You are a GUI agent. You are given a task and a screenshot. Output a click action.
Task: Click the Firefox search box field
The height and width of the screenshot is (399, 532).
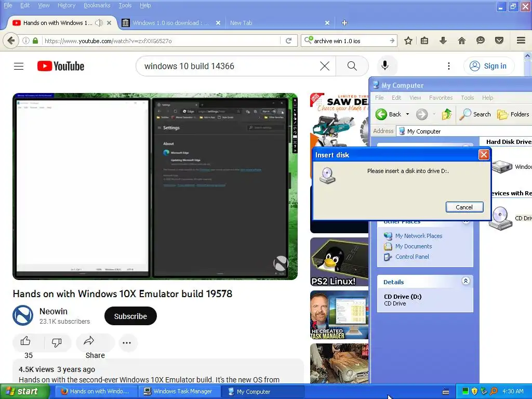(350, 41)
